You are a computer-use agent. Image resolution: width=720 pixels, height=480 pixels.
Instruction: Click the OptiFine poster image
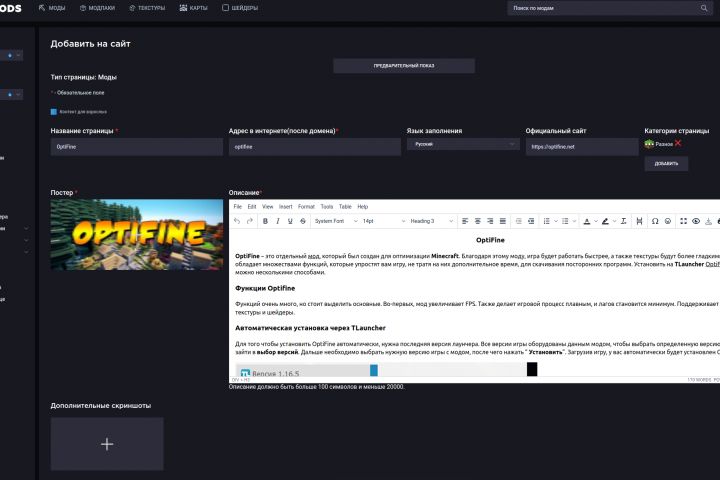pyautogui.click(x=136, y=234)
